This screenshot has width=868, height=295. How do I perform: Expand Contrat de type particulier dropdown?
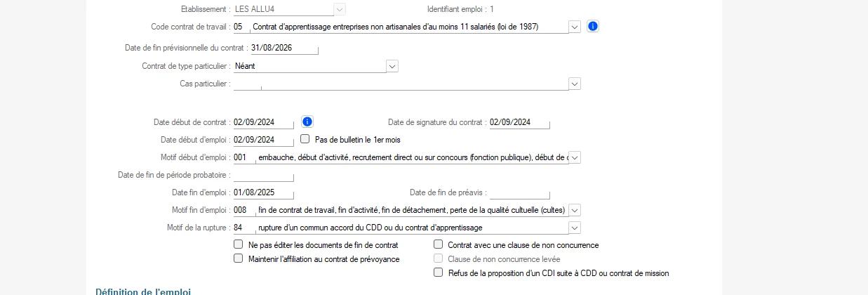392,66
